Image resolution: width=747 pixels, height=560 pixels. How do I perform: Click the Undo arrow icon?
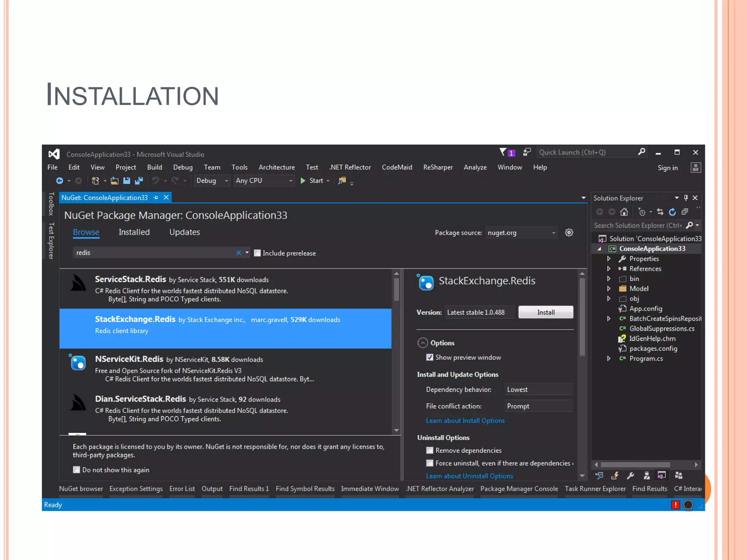point(156,180)
